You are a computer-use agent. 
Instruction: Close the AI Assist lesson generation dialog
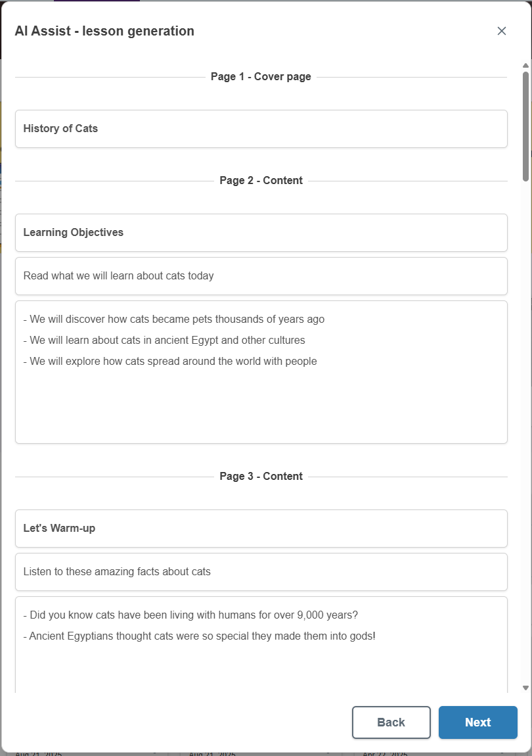[502, 31]
